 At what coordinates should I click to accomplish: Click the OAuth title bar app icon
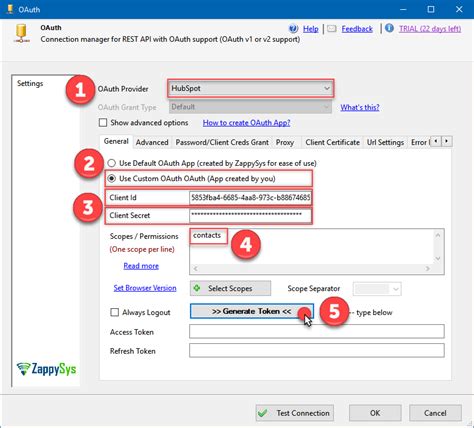pos(10,9)
